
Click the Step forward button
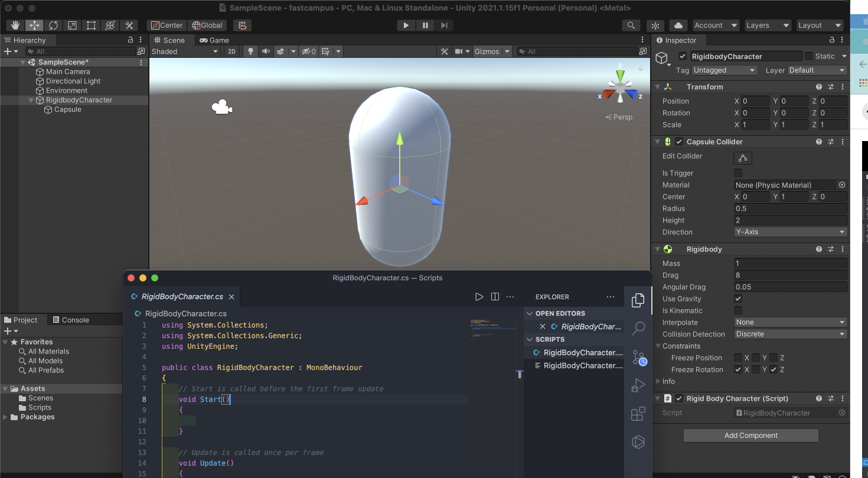[x=444, y=25]
